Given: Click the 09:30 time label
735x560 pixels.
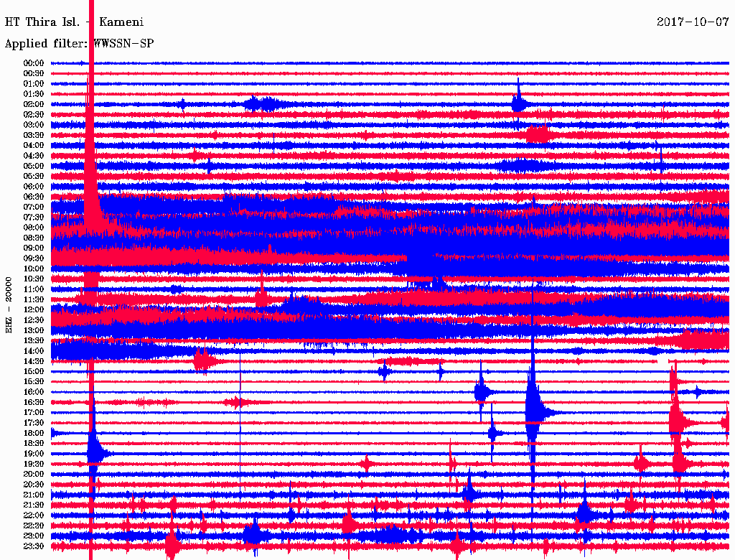Looking at the screenshot, I should [34, 258].
